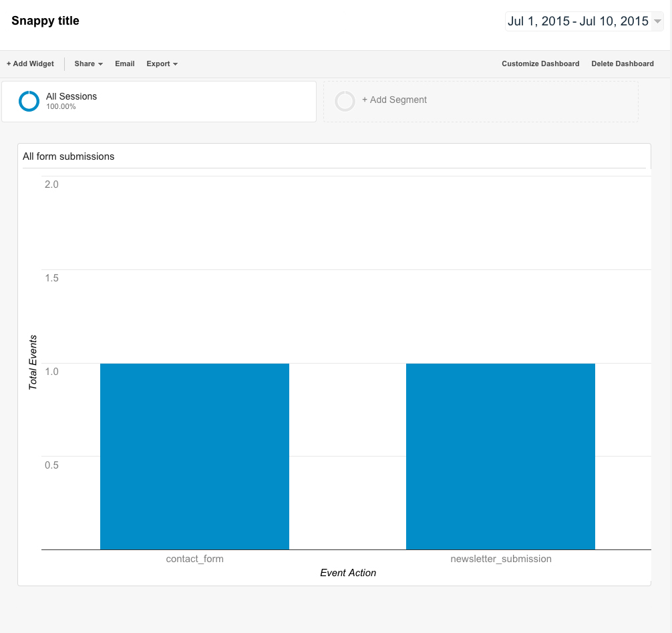Viewport: 672px width, 633px height.
Task: Open the Share dropdown menu
Action: click(x=88, y=64)
